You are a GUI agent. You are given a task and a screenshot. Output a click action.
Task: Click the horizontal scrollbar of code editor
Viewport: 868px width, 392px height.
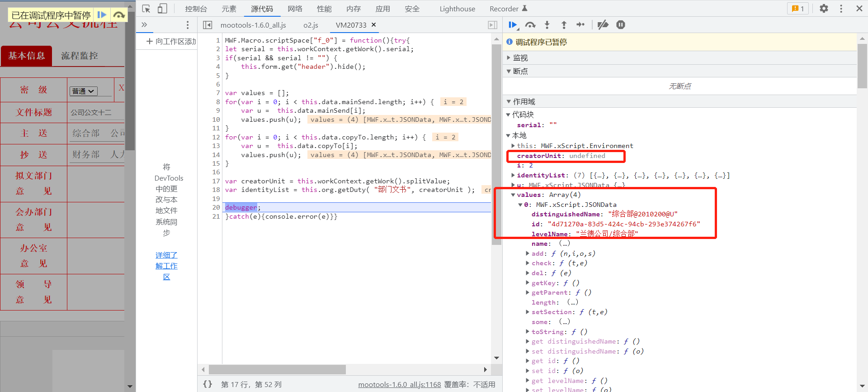click(x=277, y=370)
